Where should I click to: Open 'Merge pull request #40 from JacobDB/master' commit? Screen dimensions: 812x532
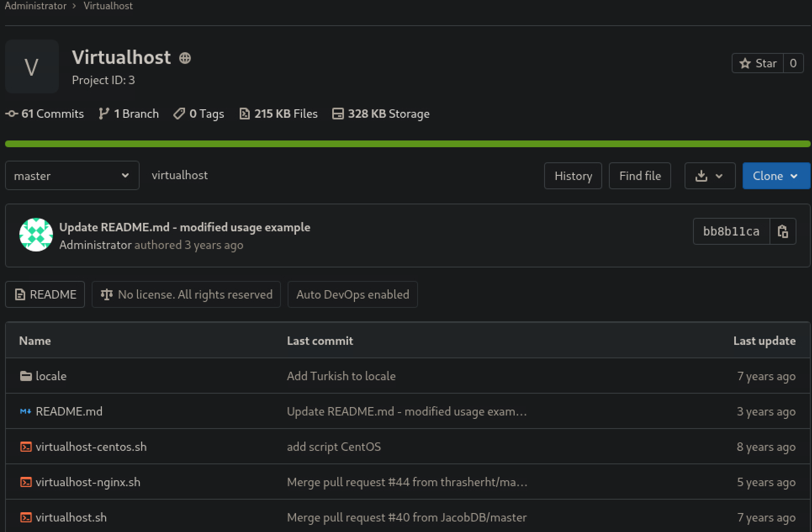click(x=407, y=517)
